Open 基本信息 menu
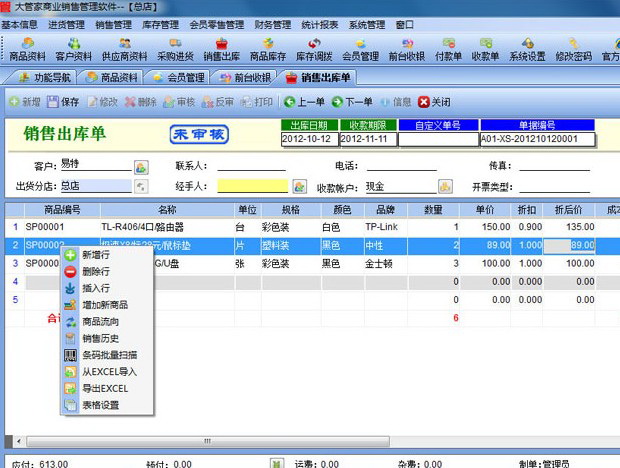 19,25
